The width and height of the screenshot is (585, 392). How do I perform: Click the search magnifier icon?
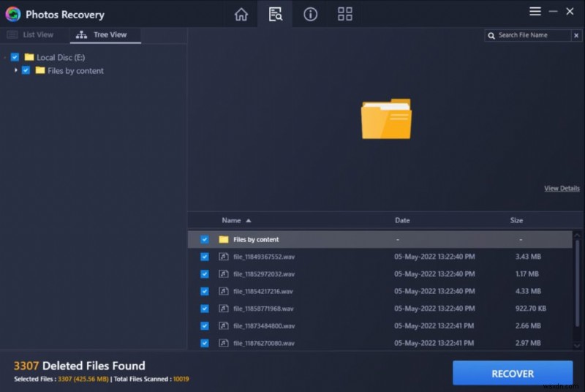coord(491,35)
